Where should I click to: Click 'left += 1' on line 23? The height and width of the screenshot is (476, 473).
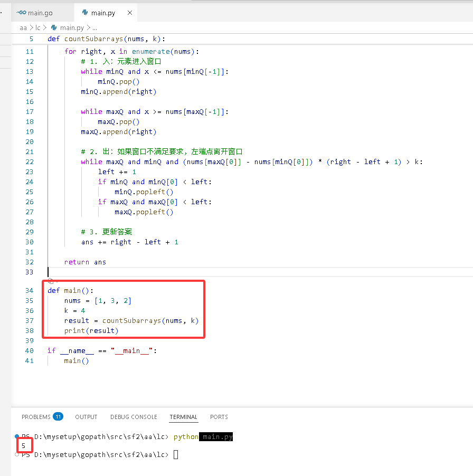click(117, 172)
